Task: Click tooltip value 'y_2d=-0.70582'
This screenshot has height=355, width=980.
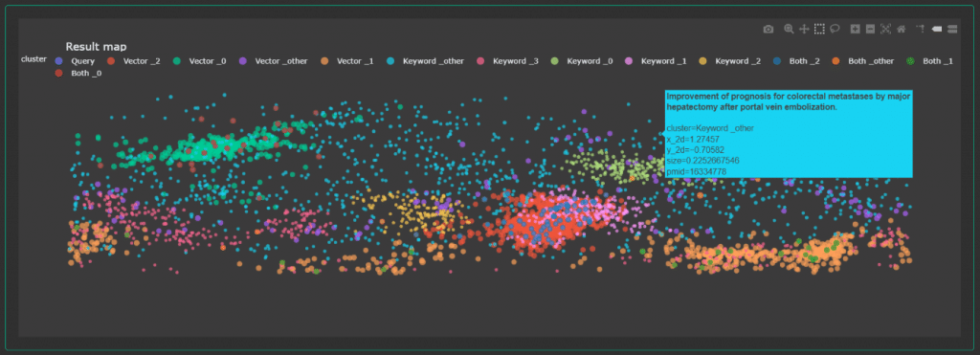Action: point(695,149)
